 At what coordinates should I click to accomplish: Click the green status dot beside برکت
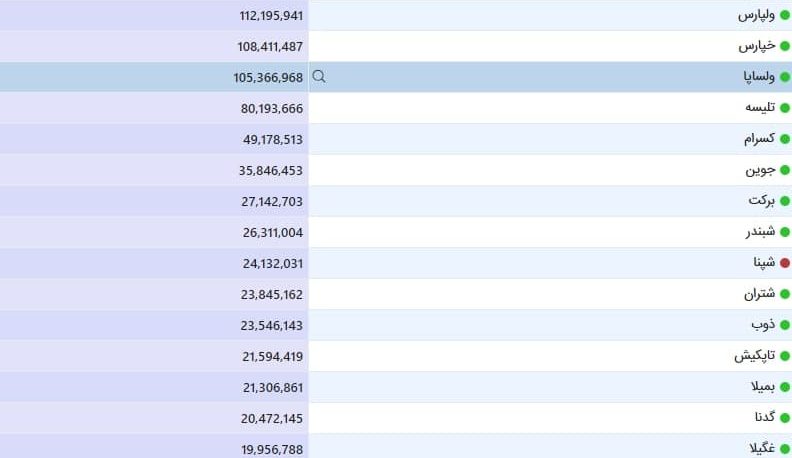[x=785, y=201]
